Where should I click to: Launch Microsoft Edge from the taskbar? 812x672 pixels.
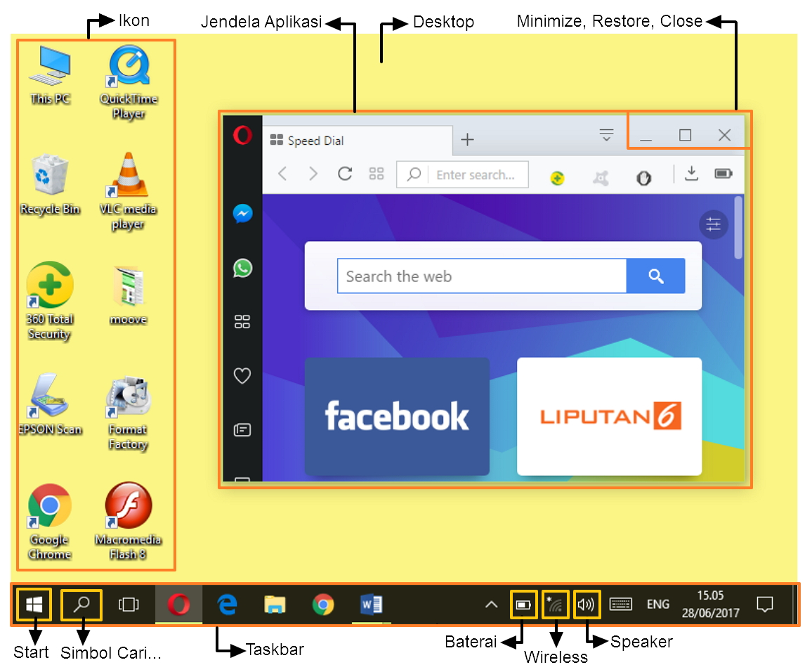click(x=227, y=604)
